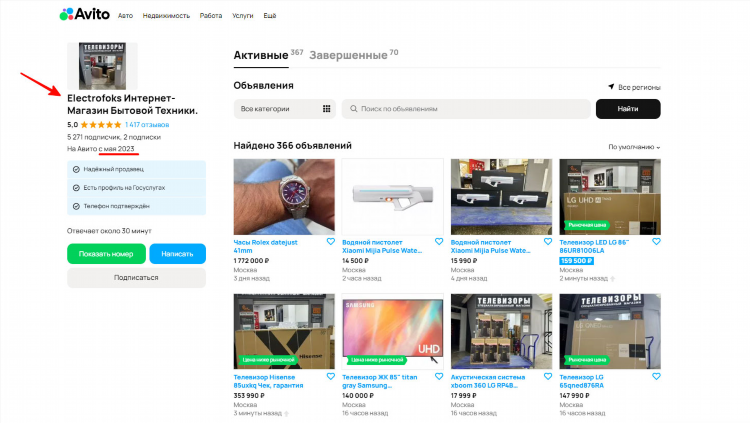Click the Найти search button

tap(628, 109)
